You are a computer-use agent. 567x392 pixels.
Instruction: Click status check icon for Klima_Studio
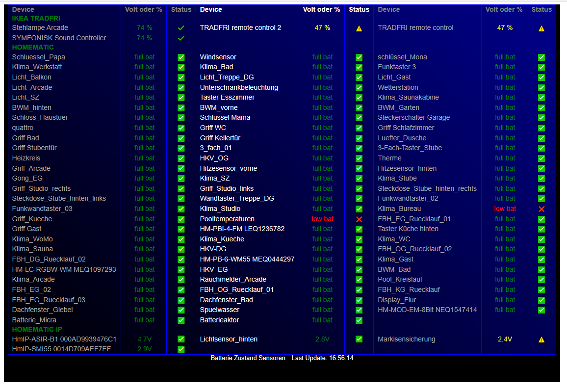click(359, 209)
